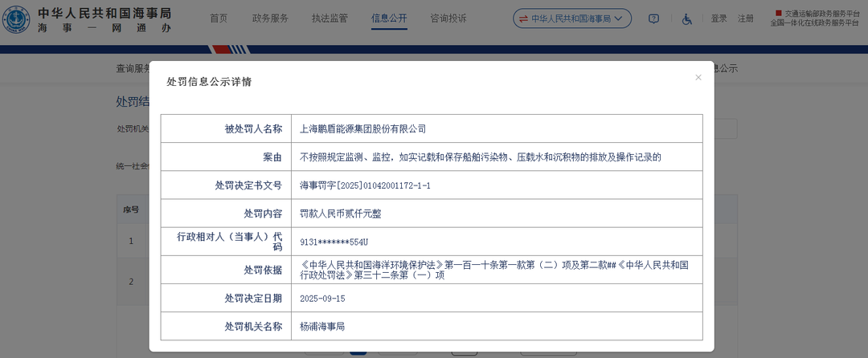Expand the 中华人民共和国海事局 bureau dropdown

(x=617, y=18)
